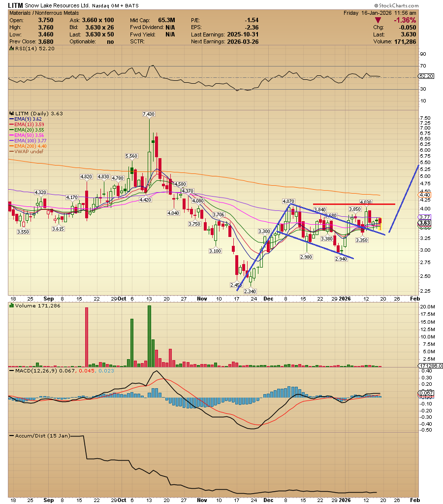The image size is (443, 504).
Task: Click the RSI(14) 52.20 indicator label
Action: 34,49
